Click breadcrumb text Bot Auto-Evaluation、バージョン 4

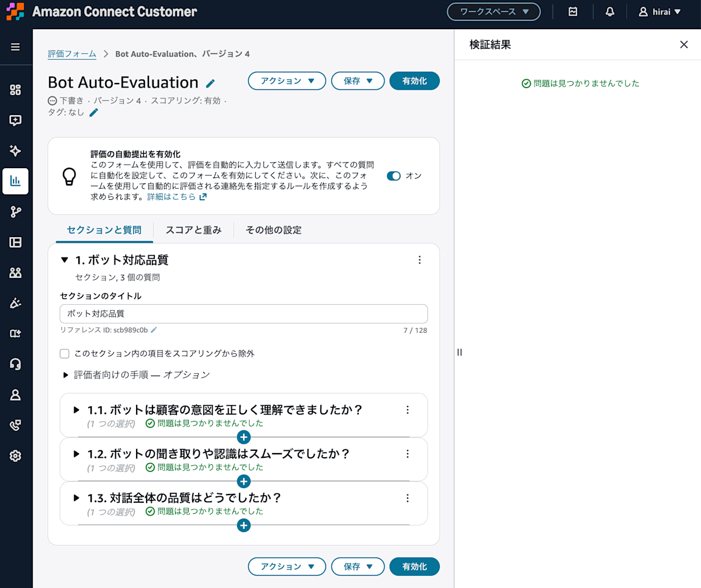coord(183,54)
